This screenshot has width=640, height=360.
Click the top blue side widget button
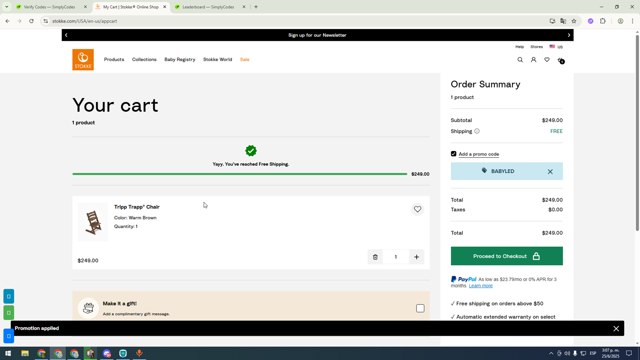tap(9, 296)
